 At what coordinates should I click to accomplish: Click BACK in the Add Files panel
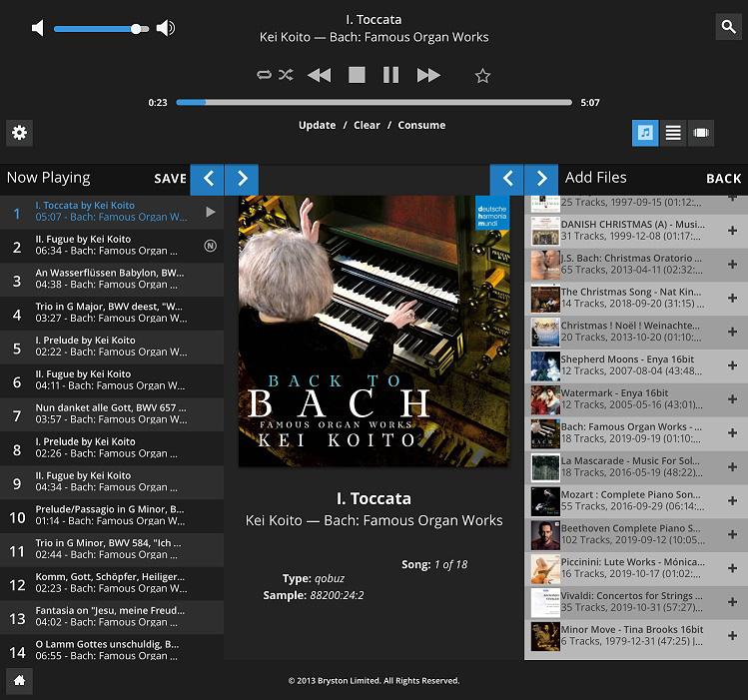click(x=723, y=179)
